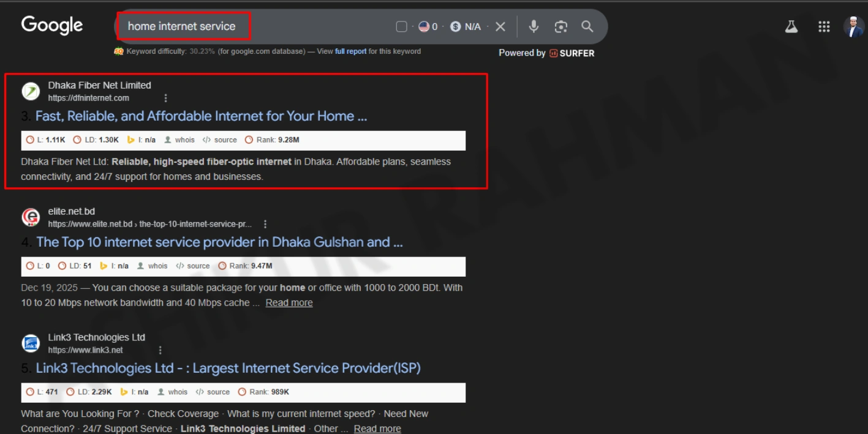Click elite.net.bd site name text
Image resolution: width=868 pixels, height=434 pixels.
(x=72, y=211)
